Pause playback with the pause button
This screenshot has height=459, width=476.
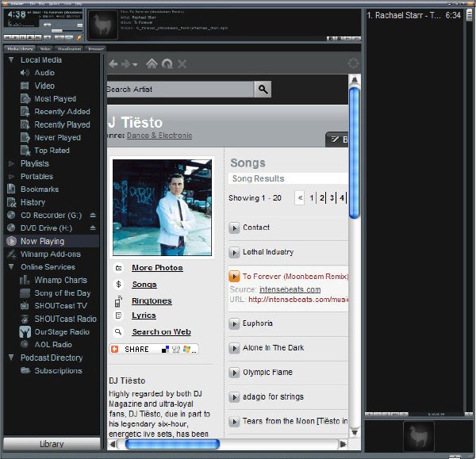[x=23, y=37]
